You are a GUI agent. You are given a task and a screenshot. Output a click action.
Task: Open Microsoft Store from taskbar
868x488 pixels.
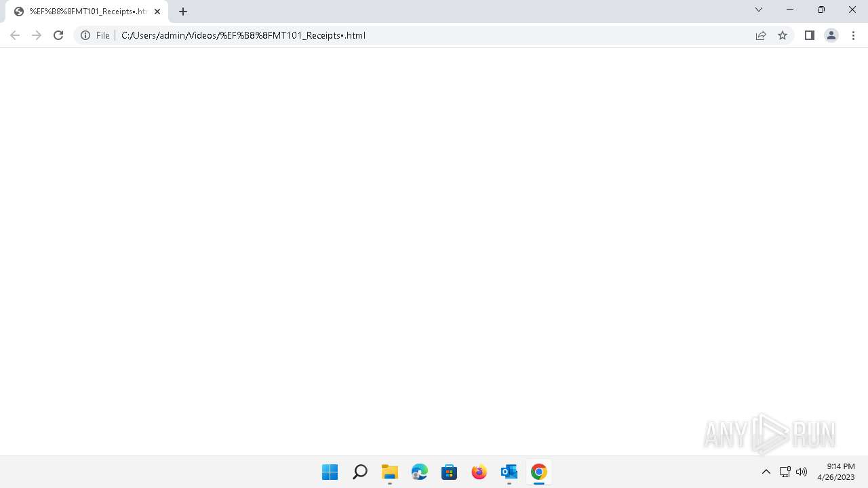click(450, 472)
